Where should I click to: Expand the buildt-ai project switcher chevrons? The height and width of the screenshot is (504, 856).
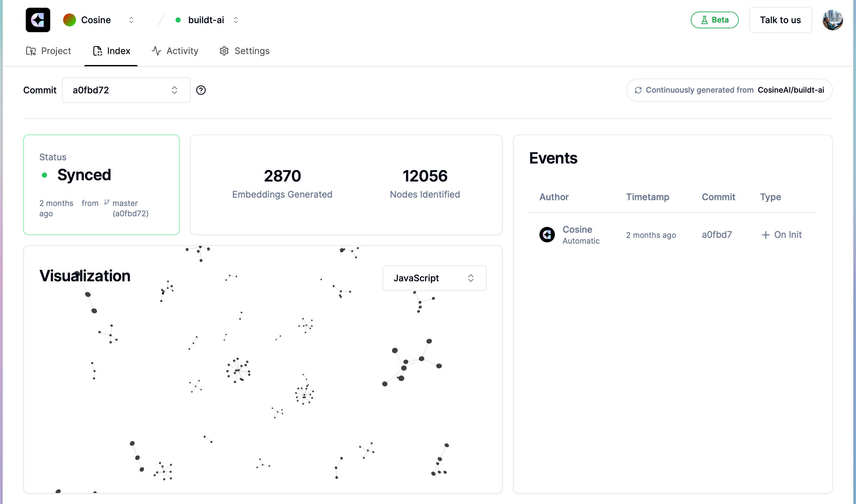tap(235, 20)
